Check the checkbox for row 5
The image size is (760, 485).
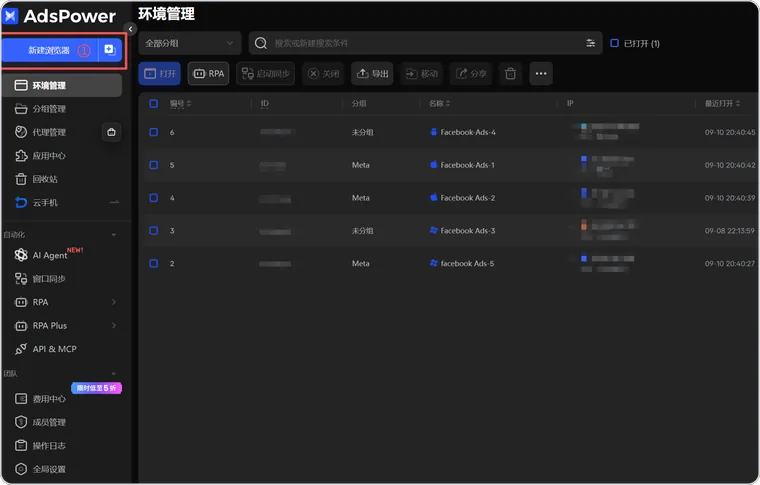coord(154,165)
